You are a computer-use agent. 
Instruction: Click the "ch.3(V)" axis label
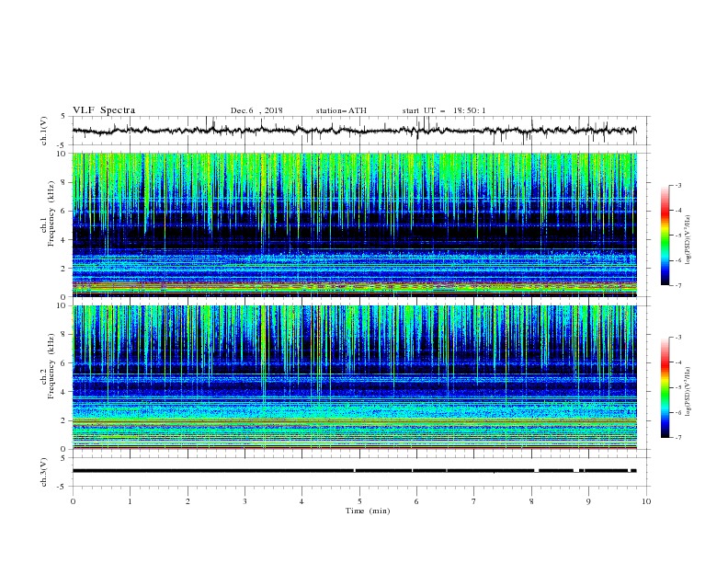coord(44,472)
